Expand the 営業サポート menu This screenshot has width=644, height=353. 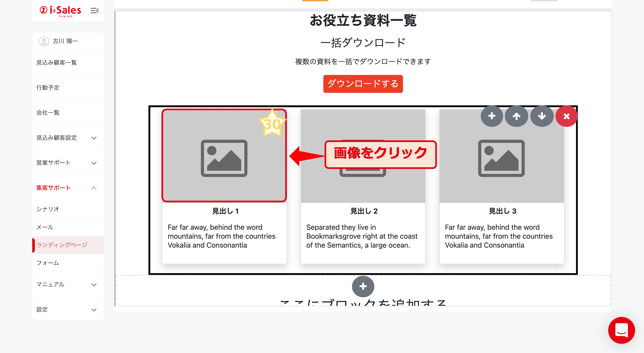[x=94, y=163]
